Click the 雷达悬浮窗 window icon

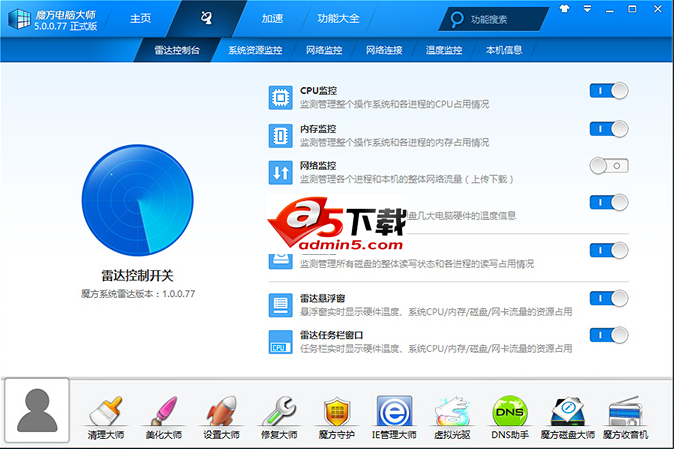[x=280, y=305]
